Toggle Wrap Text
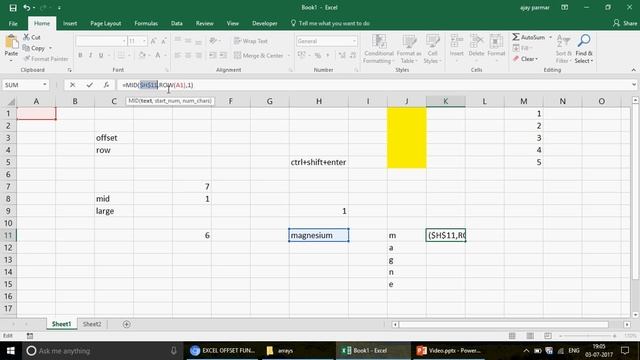The width and height of the screenshot is (640, 360). point(251,41)
